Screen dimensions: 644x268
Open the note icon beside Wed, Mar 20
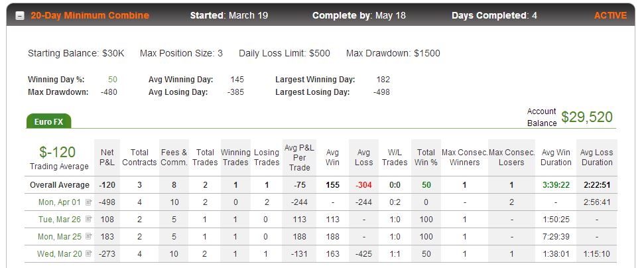(88, 254)
